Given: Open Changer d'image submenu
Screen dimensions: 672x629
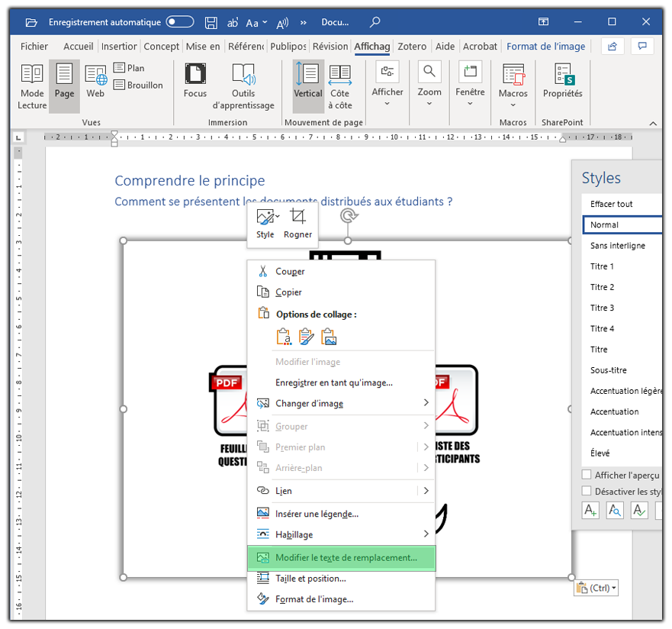Looking at the screenshot, I should (x=341, y=404).
